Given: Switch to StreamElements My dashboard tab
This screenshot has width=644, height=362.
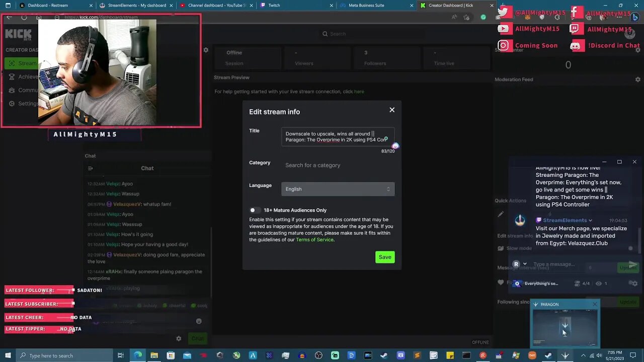Looking at the screenshot, I should point(137,6).
